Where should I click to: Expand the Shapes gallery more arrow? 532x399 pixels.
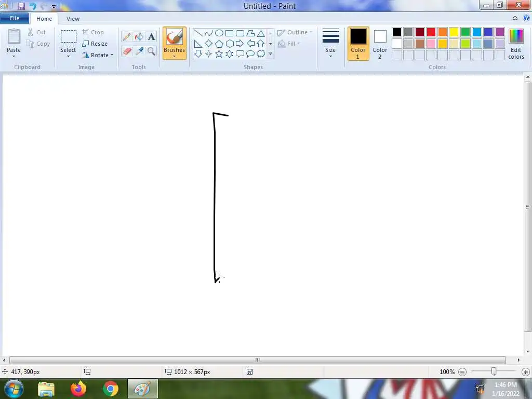(270, 54)
